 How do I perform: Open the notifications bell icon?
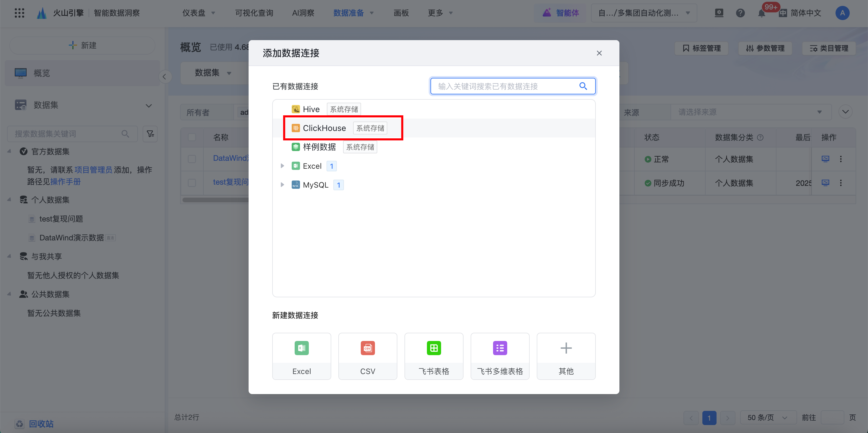coord(761,13)
